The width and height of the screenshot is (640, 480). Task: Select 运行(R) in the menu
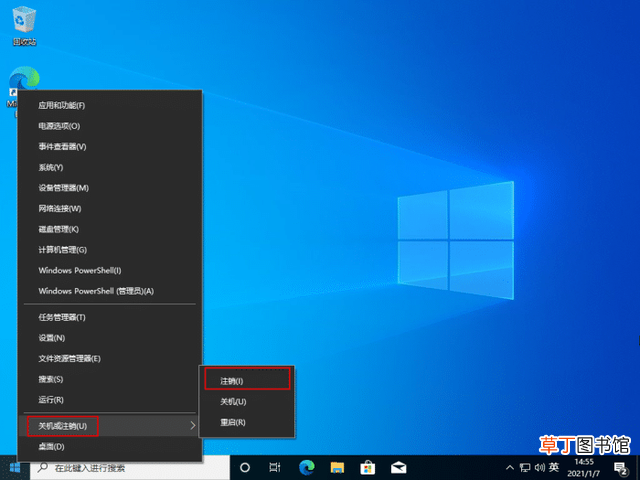[109, 400]
